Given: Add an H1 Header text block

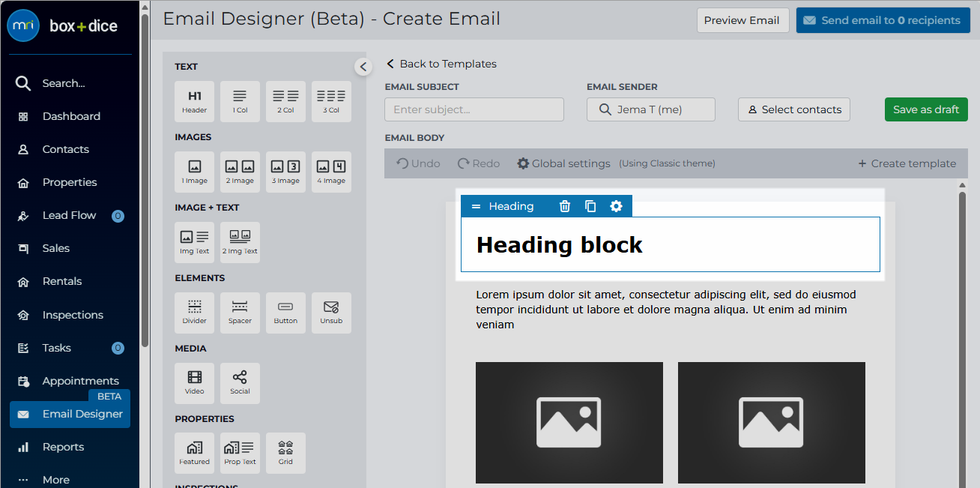Looking at the screenshot, I should pyautogui.click(x=194, y=101).
